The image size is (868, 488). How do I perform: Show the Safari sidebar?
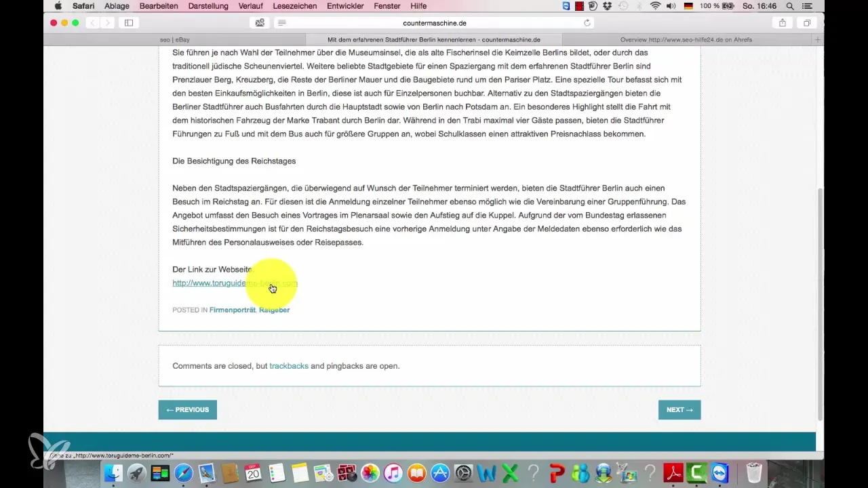click(129, 23)
